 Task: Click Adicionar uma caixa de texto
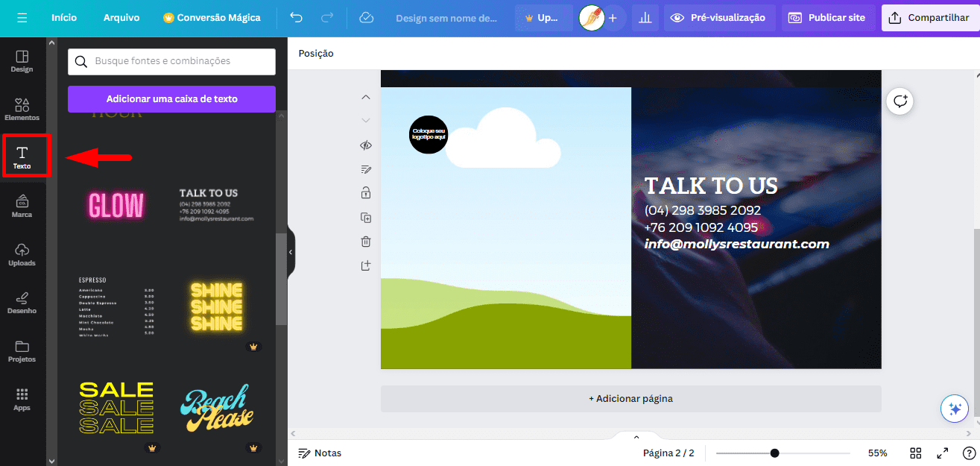click(x=171, y=98)
